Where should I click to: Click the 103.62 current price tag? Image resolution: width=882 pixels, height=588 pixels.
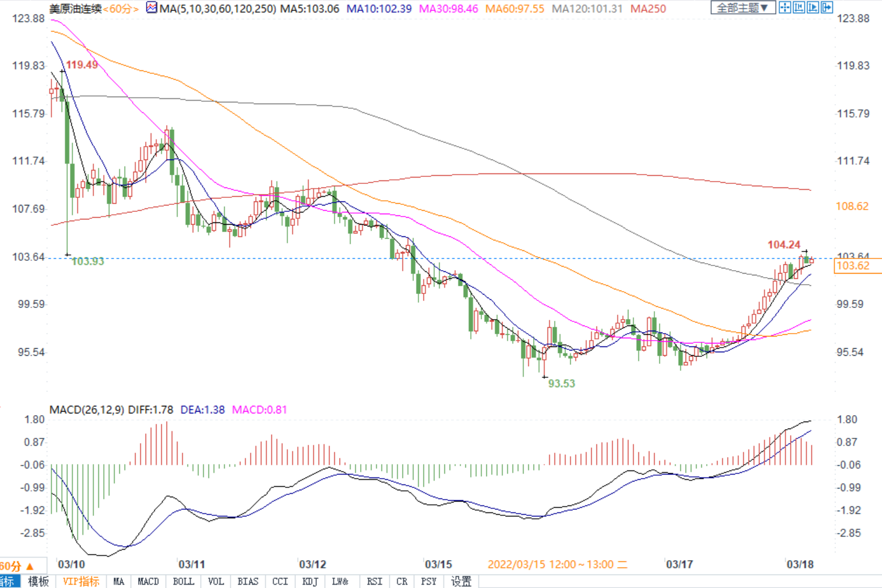coord(852,266)
